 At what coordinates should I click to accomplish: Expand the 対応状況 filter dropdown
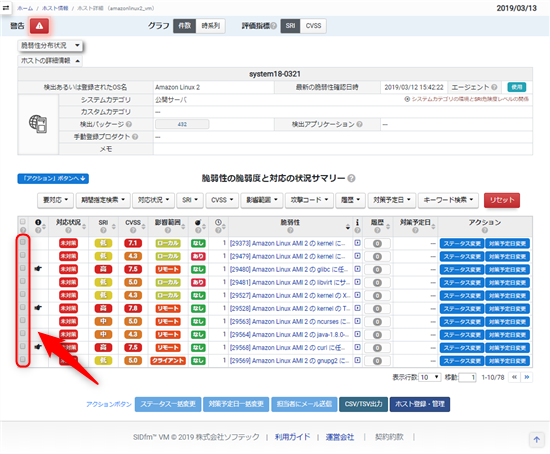pyautogui.click(x=153, y=200)
